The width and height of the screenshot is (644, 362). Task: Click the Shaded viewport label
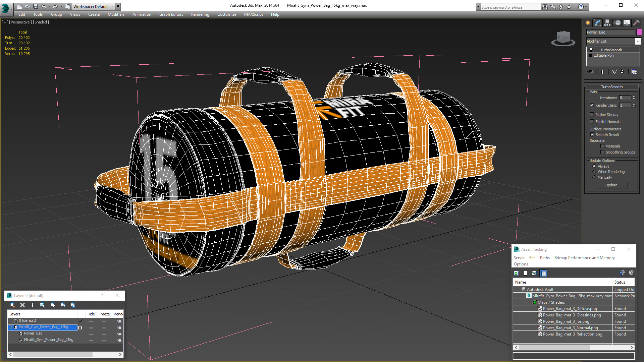41,22
